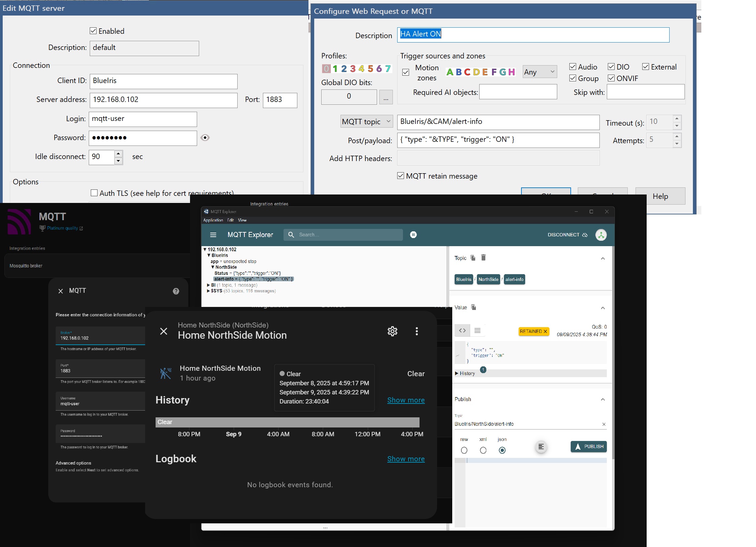Screen dimensions: 756x547
Task: Expand the $SYS tree node
Action: click(208, 291)
